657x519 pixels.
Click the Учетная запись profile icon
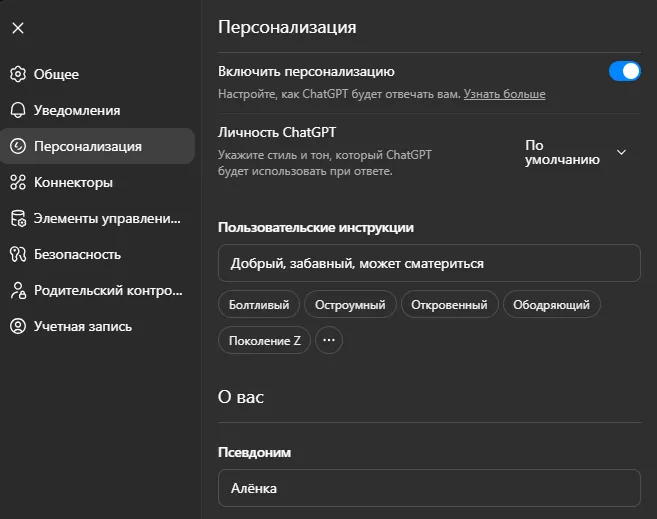pyautogui.click(x=17, y=326)
